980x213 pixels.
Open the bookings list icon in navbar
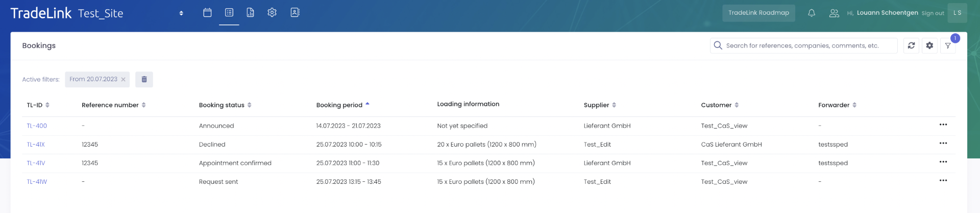(229, 13)
